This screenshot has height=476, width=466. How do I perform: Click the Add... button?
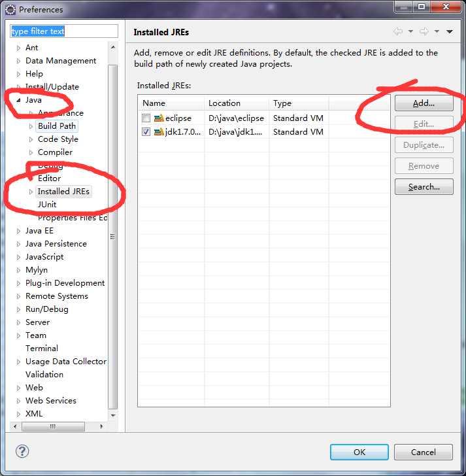424,103
